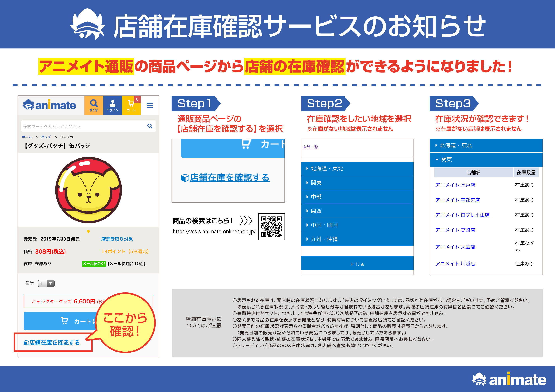The width and height of the screenshot is (555, 392).
Task: Collapse the open 関東 section in Step3
Action: pos(486,159)
